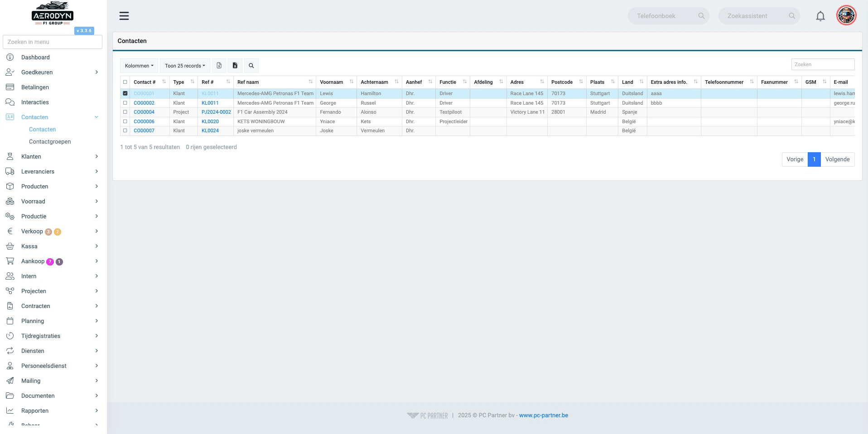Check the row checkbox for CO00007

[125, 130]
